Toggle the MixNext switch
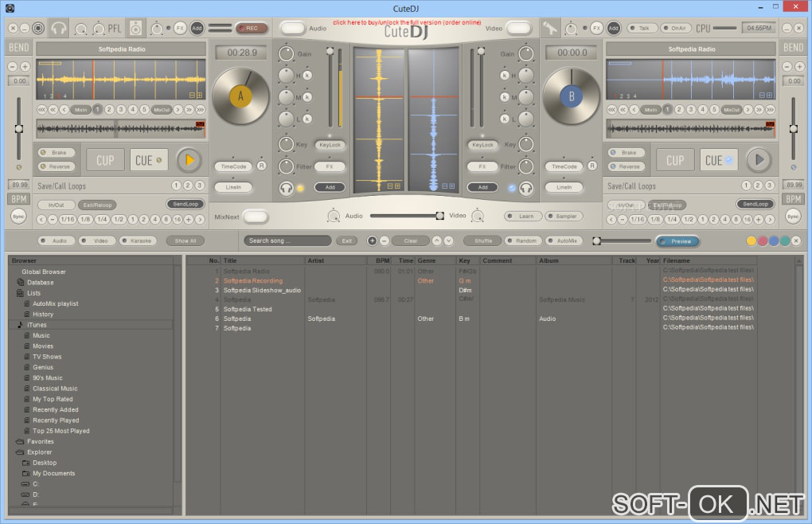 click(x=256, y=216)
